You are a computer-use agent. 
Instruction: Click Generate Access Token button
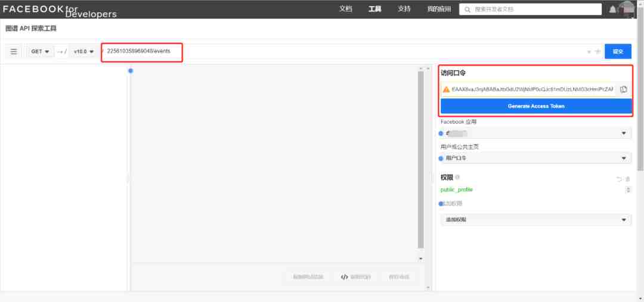tap(536, 106)
